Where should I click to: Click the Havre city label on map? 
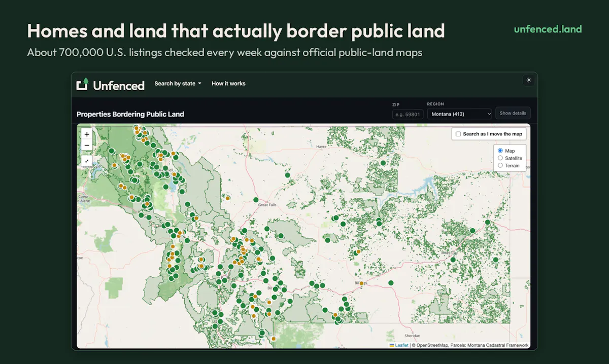click(x=321, y=147)
